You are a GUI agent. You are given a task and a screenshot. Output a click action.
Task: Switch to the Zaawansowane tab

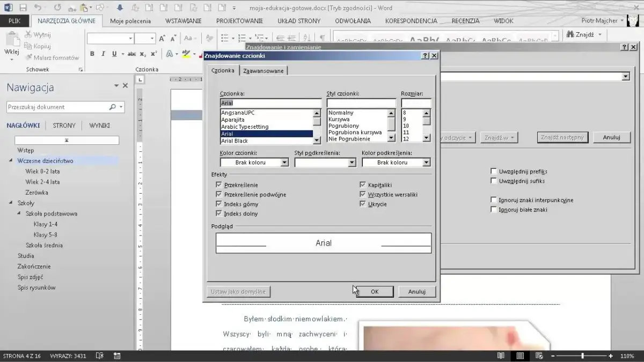(263, 71)
